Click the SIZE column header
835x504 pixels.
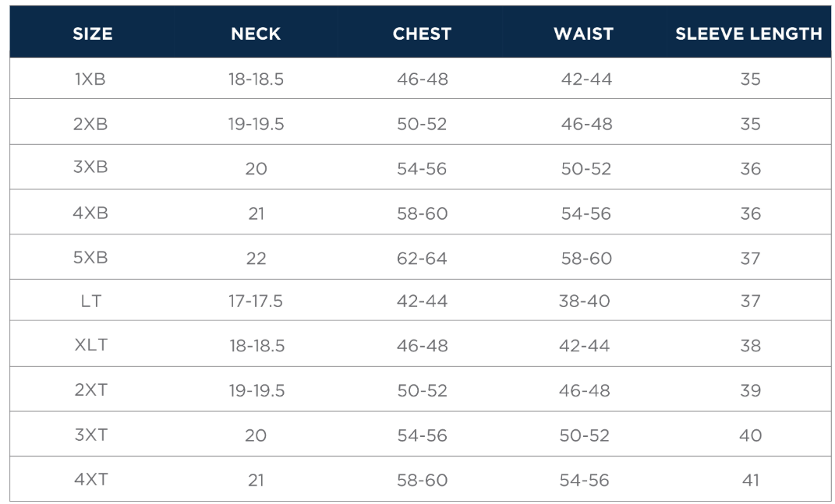point(92,33)
